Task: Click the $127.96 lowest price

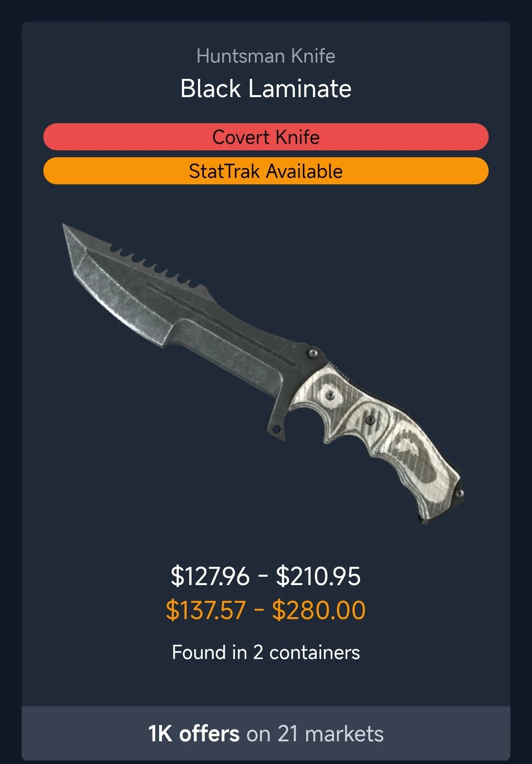Action: point(210,576)
